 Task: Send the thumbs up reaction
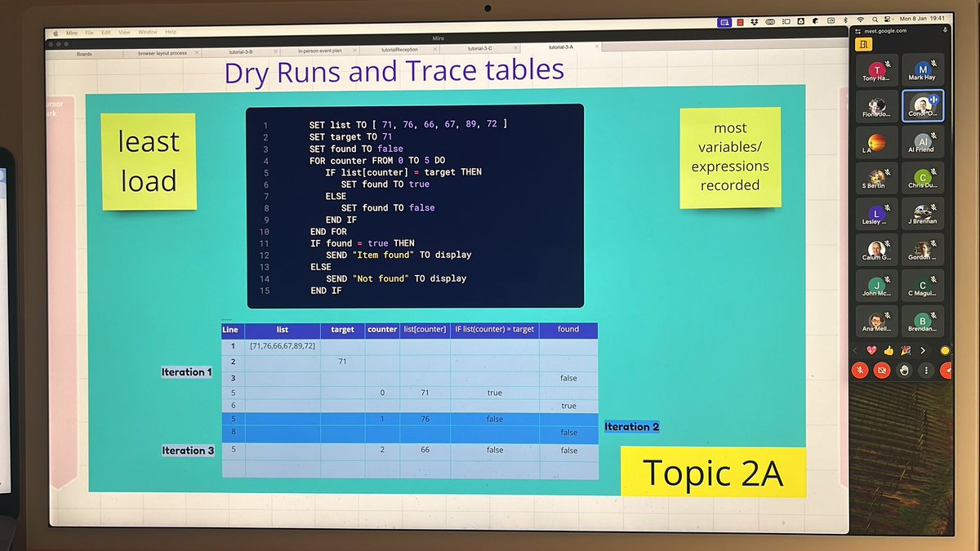point(889,349)
